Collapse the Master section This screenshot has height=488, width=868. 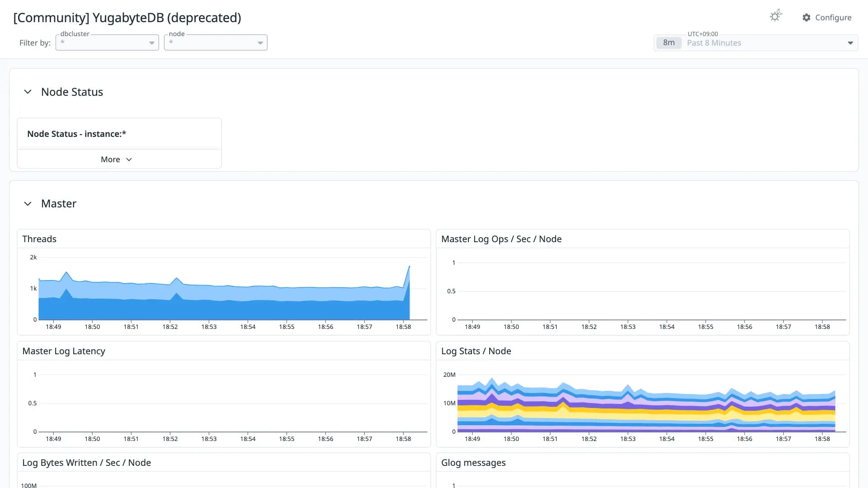(x=28, y=204)
